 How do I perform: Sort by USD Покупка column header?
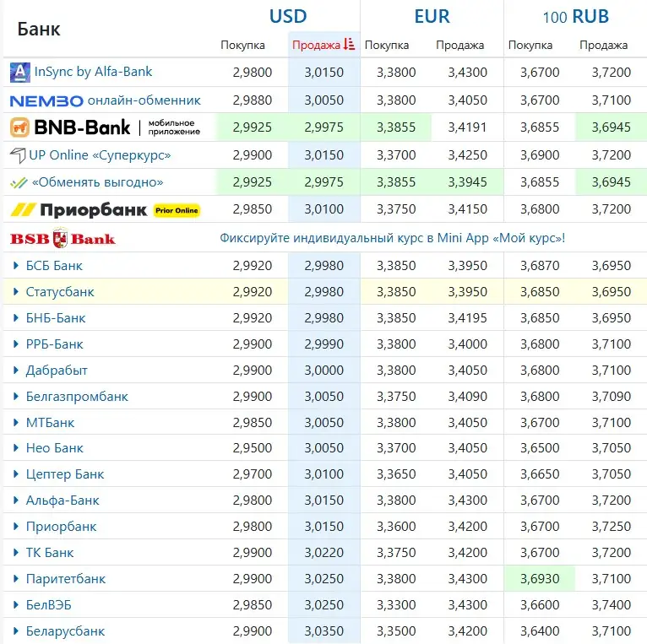(x=242, y=45)
